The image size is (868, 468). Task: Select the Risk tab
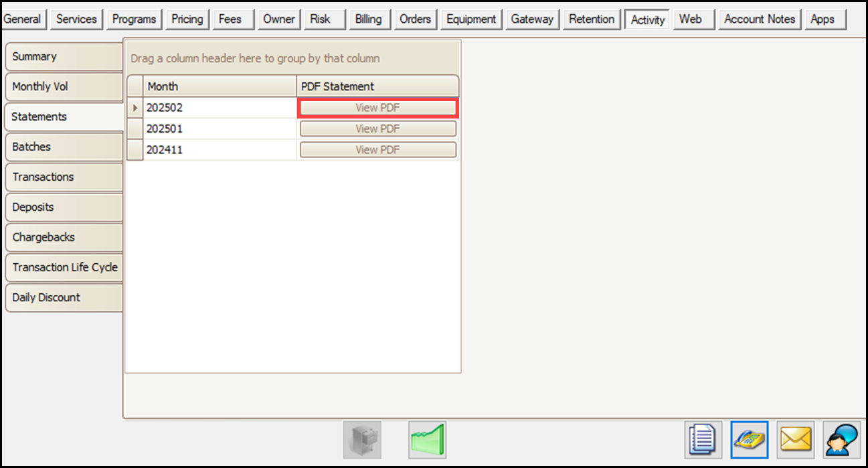(325, 19)
